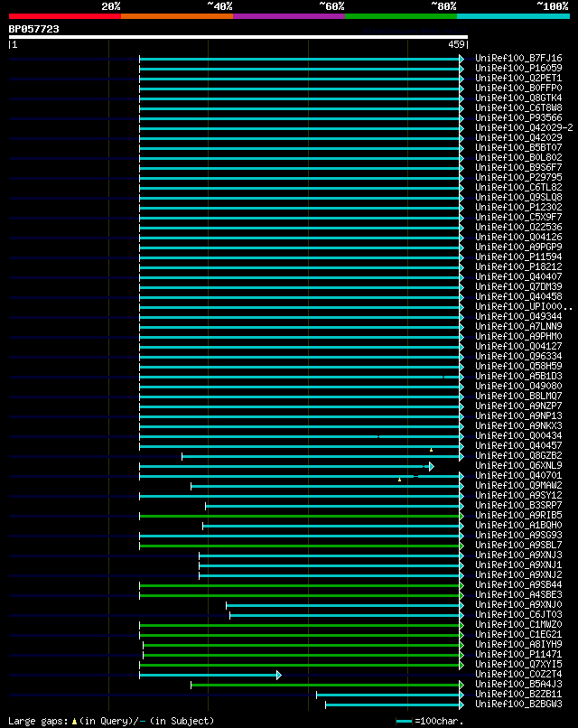Open the UniRef100_B7FJ16 hit label
The height and width of the screenshot is (728, 578).
(x=518, y=58)
